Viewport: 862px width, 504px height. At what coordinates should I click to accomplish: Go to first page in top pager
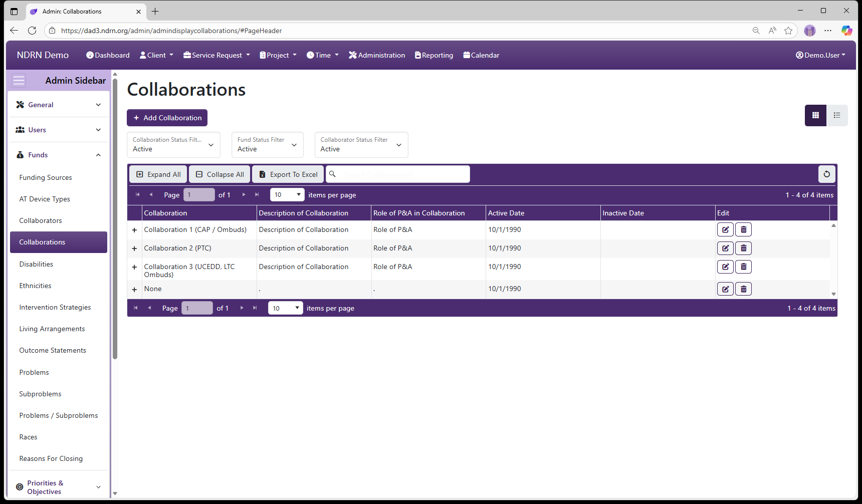tap(137, 194)
